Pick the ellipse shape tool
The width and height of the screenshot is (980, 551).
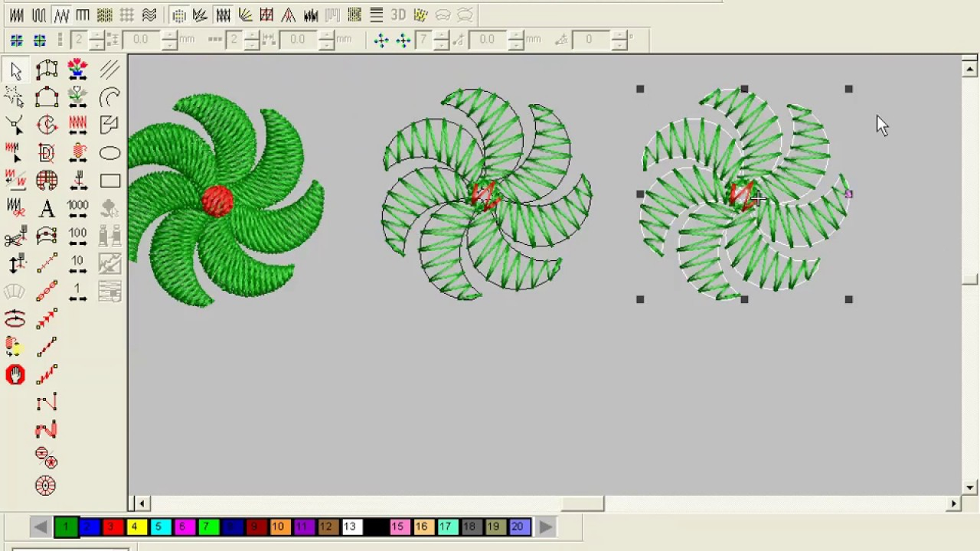coord(109,154)
